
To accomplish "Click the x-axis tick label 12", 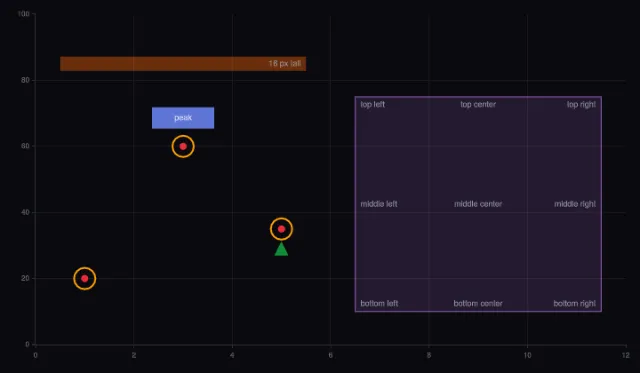I will (626, 355).
